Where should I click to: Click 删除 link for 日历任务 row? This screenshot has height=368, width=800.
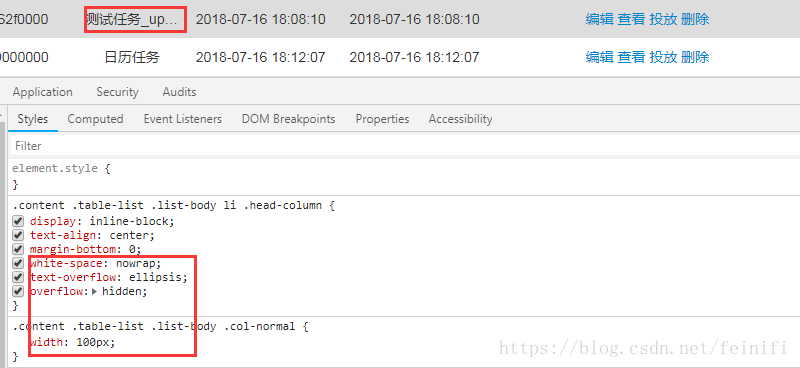[x=695, y=57]
